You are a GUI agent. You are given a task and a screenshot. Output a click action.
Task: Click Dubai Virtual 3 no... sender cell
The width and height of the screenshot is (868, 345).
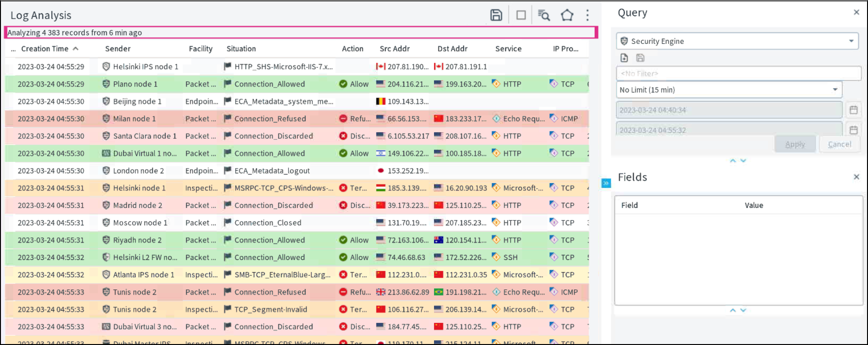point(145,327)
